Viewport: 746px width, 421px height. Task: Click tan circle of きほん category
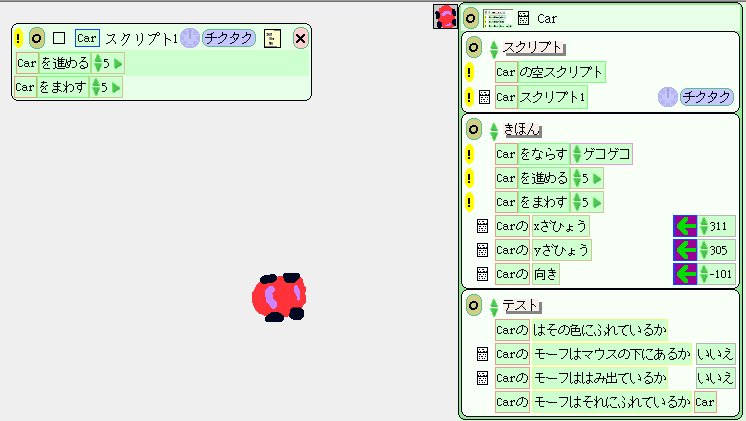point(473,129)
